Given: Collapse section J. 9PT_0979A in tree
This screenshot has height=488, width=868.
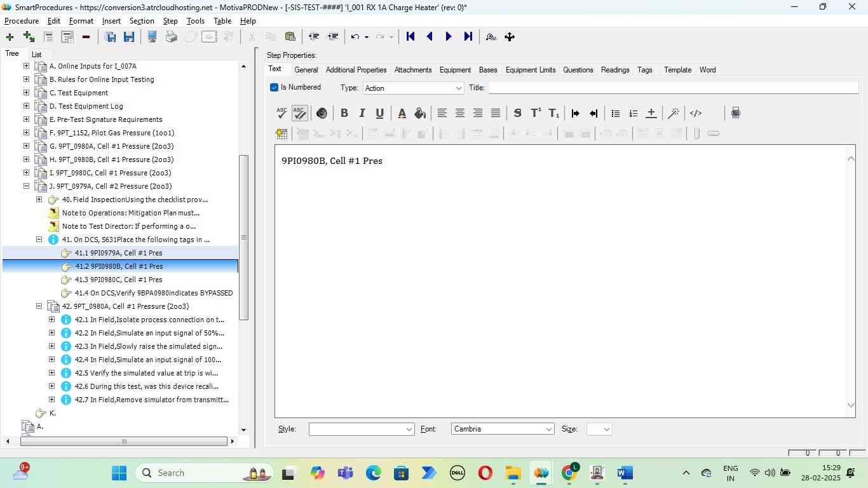Looking at the screenshot, I should point(26,186).
